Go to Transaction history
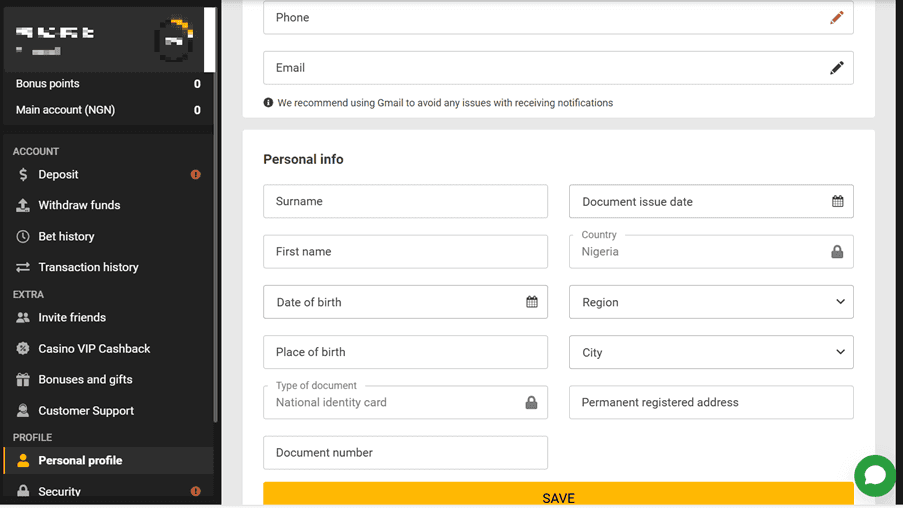The image size is (903, 508). [108, 267]
